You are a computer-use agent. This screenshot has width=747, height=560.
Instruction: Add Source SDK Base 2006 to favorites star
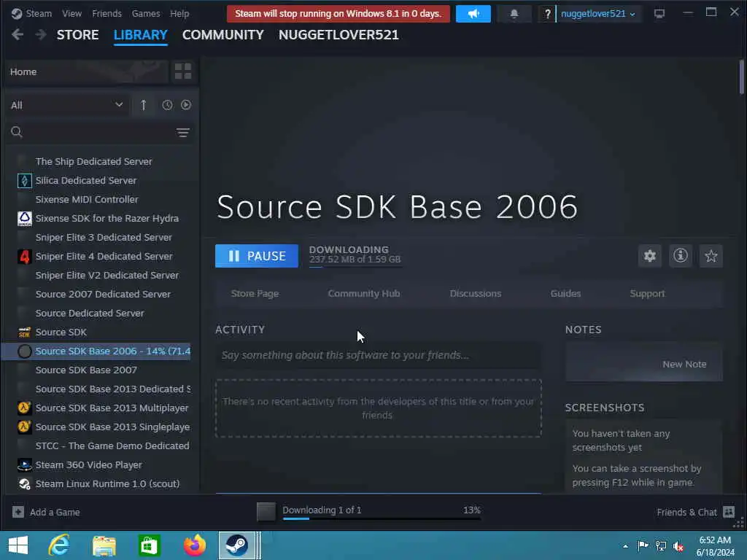711,256
